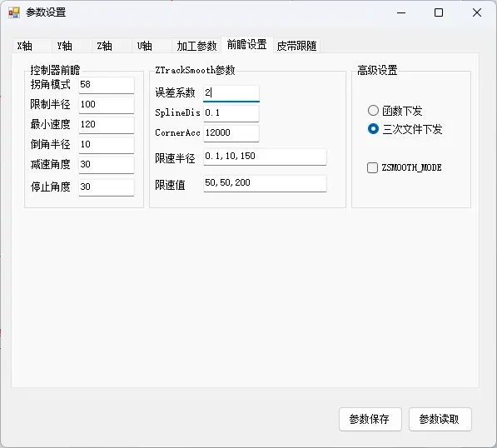Open the Y轴 tab
497x448 pixels.
[x=72, y=46]
